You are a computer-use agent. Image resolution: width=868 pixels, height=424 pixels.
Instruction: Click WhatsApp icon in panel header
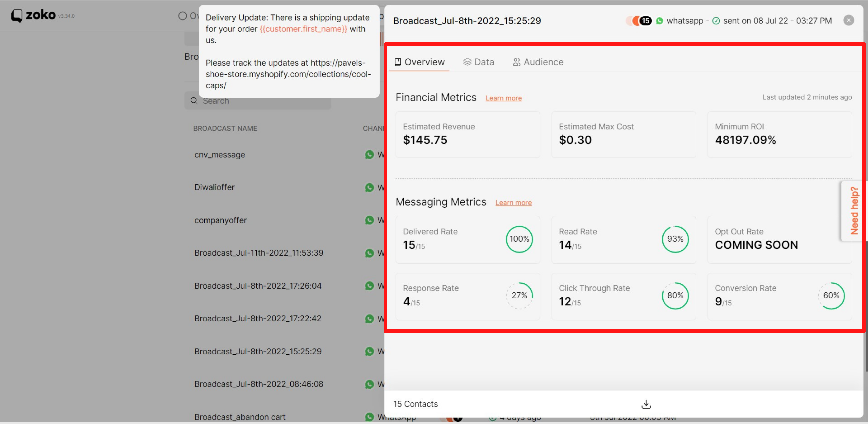point(659,21)
